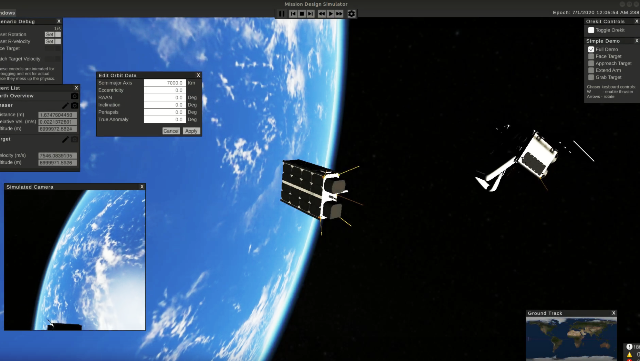Click the info status icon at bottom right

(629, 347)
